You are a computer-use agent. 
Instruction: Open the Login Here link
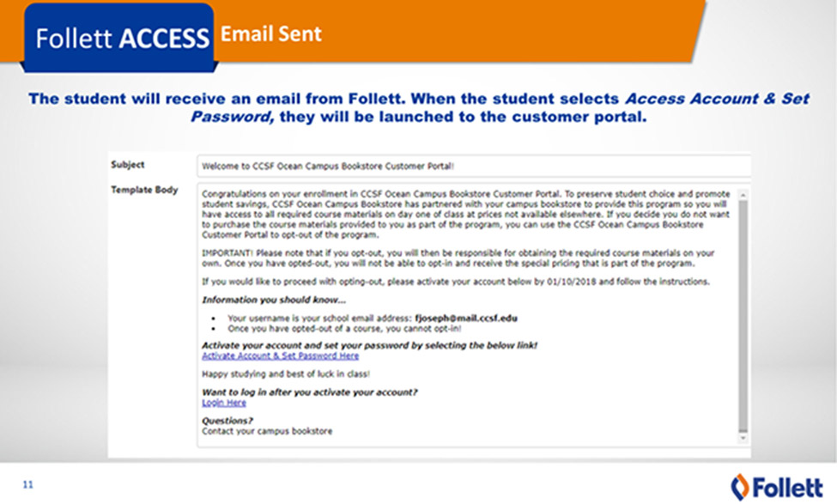click(224, 403)
